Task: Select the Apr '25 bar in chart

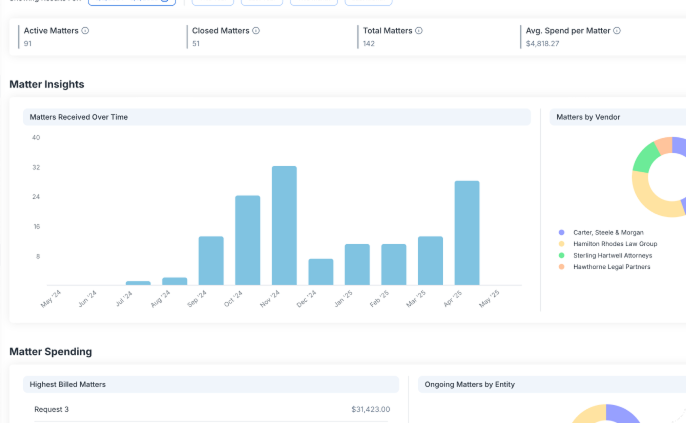Action: 467,233
